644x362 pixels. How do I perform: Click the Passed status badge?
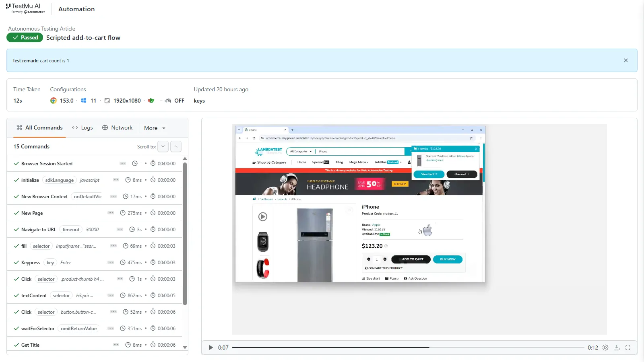[x=25, y=37]
